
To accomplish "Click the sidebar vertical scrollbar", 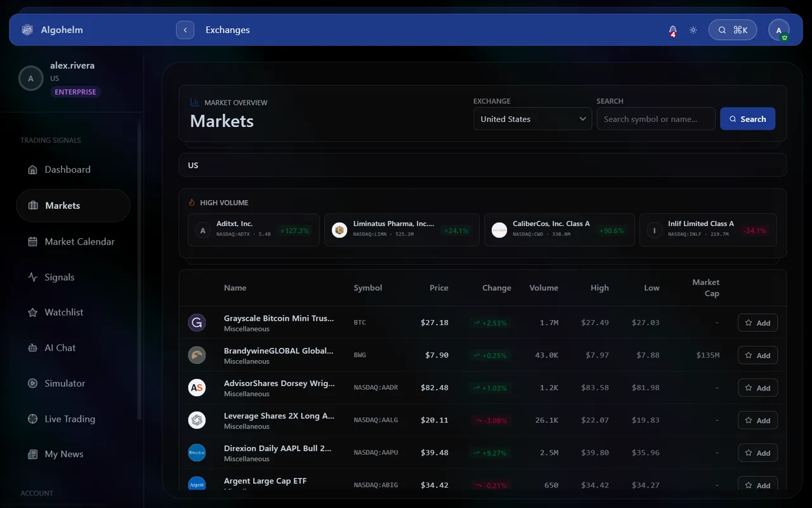I will point(140,270).
